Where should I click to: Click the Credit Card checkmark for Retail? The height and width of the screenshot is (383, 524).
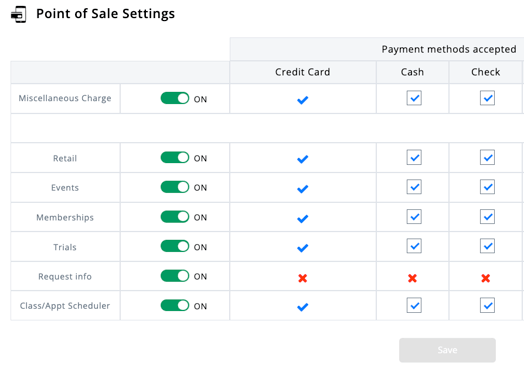pyautogui.click(x=302, y=159)
